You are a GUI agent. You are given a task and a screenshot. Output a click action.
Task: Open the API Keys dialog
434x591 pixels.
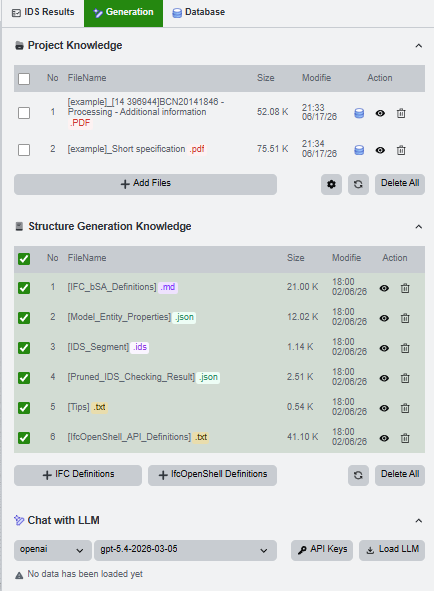coord(322,550)
